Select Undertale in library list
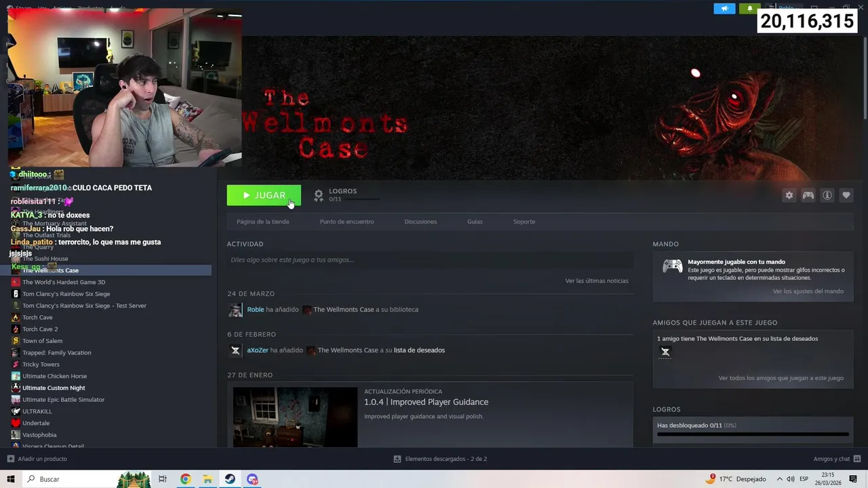 pyautogui.click(x=36, y=423)
